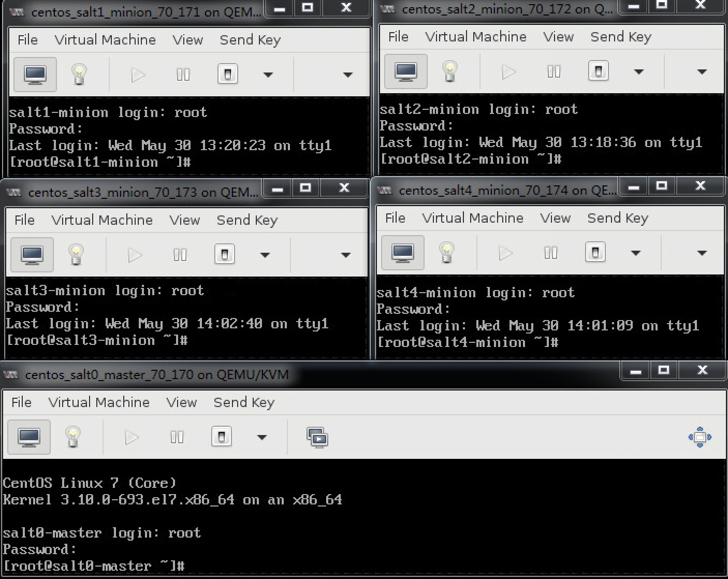This screenshot has width=728, height=579.
Task: Pause the salt1 minion virtual machine
Action: [x=183, y=75]
